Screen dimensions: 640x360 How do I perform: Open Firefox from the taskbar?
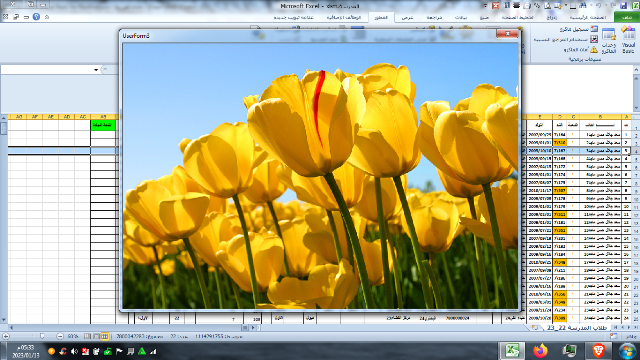pos(540,351)
